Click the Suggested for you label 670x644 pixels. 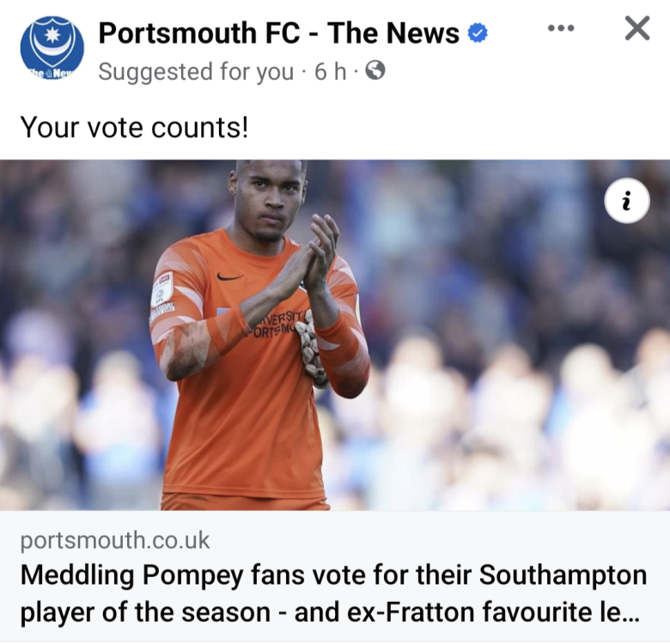(196, 72)
